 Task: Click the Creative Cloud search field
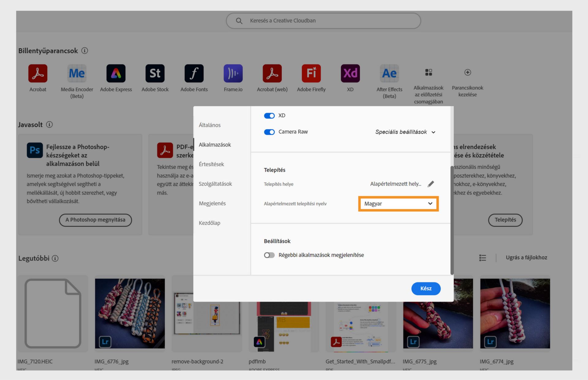pyautogui.click(x=323, y=21)
